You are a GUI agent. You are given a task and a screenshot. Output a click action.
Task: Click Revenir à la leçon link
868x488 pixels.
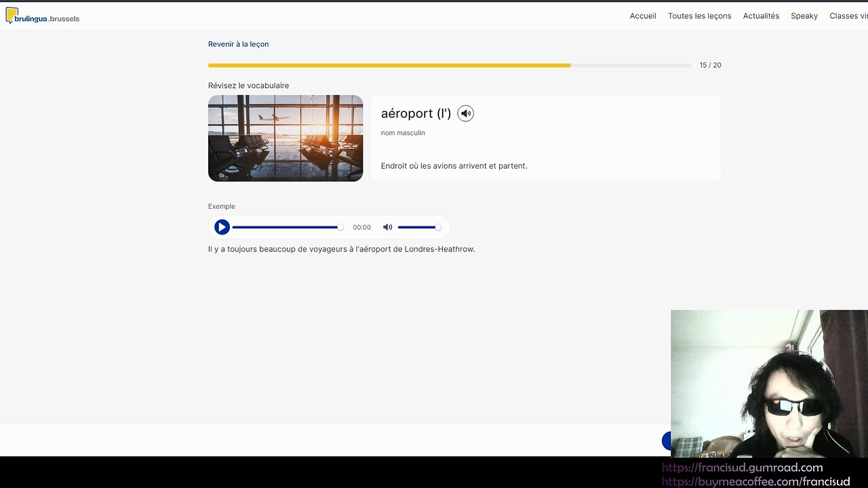pyautogui.click(x=238, y=44)
